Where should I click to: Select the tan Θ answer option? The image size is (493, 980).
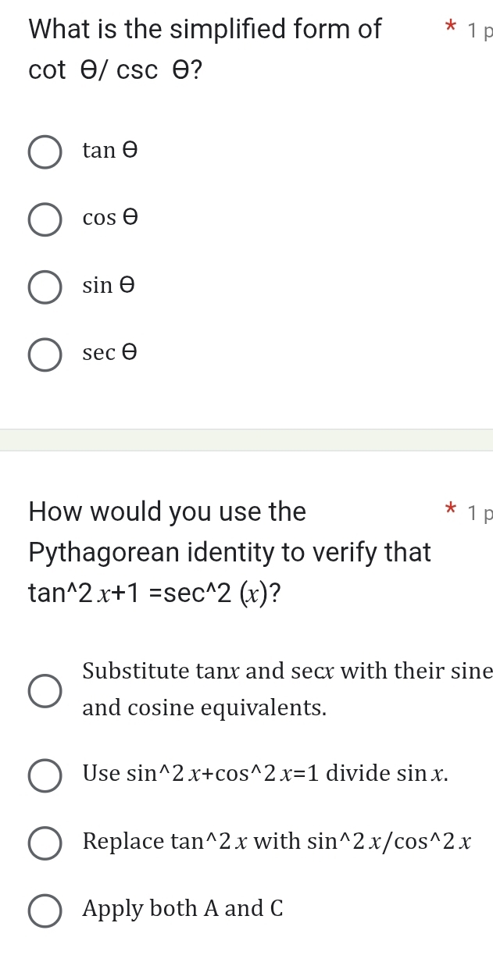click(x=45, y=151)
